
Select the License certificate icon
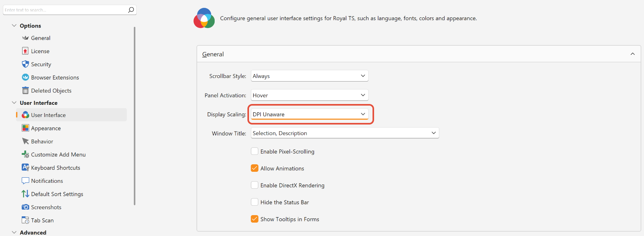25,51
